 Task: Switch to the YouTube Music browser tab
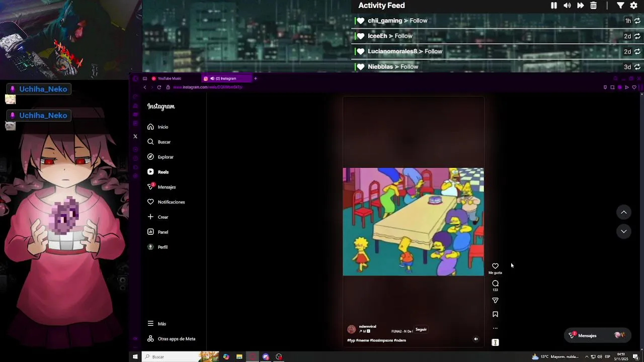[x=170, y=78]
